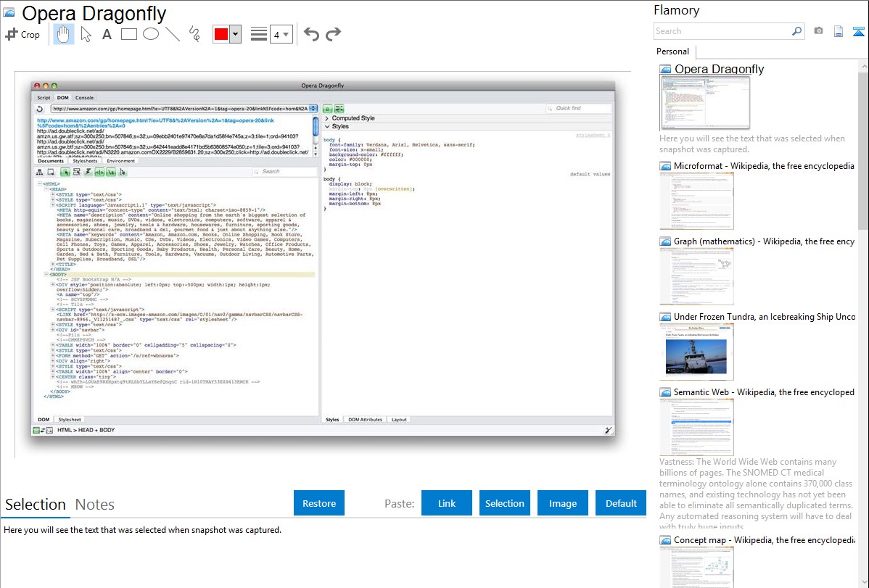Click the Paste Default button

(621, 503)
